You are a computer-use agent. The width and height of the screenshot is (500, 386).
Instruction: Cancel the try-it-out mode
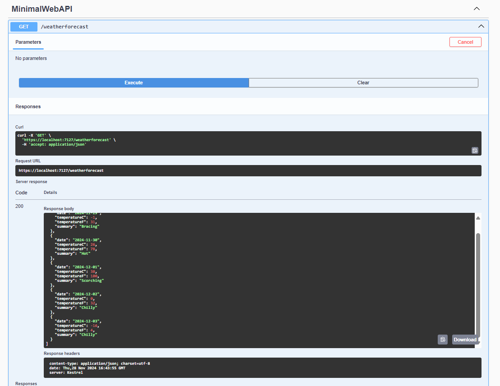[x=465, y=42]
